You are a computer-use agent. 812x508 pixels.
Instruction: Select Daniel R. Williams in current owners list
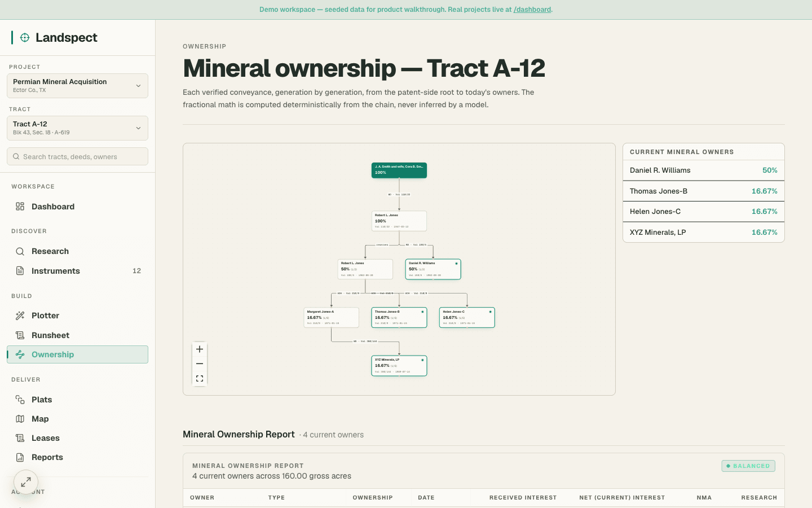click(704, 170)
